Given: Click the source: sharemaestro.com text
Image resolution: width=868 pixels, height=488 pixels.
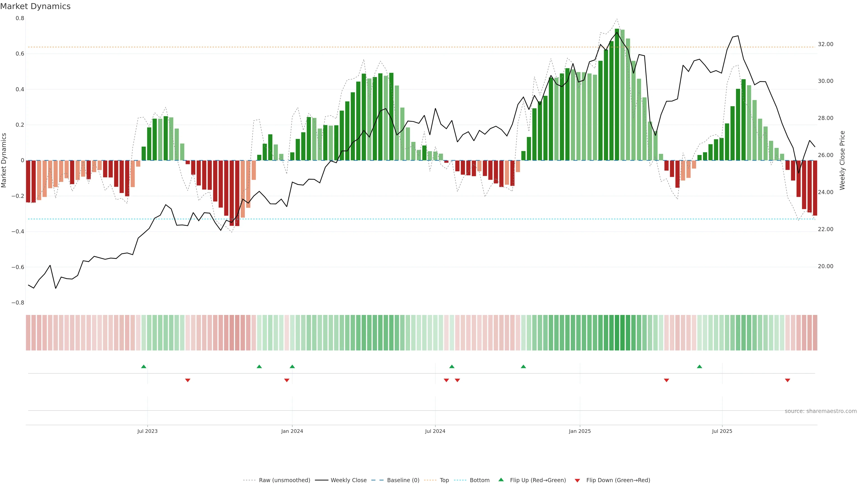Looking at the screenshot, I should point(821,411).
